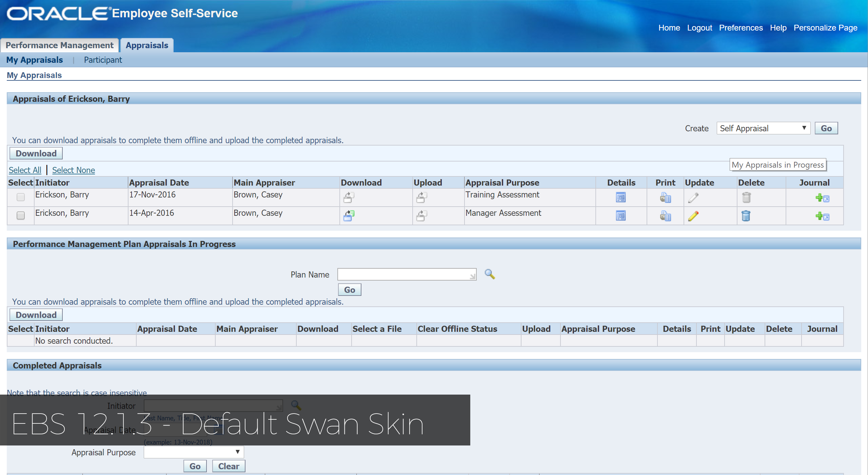
Task: Click Clear in the Completed Appraisals search
Action: coord(229,466)
